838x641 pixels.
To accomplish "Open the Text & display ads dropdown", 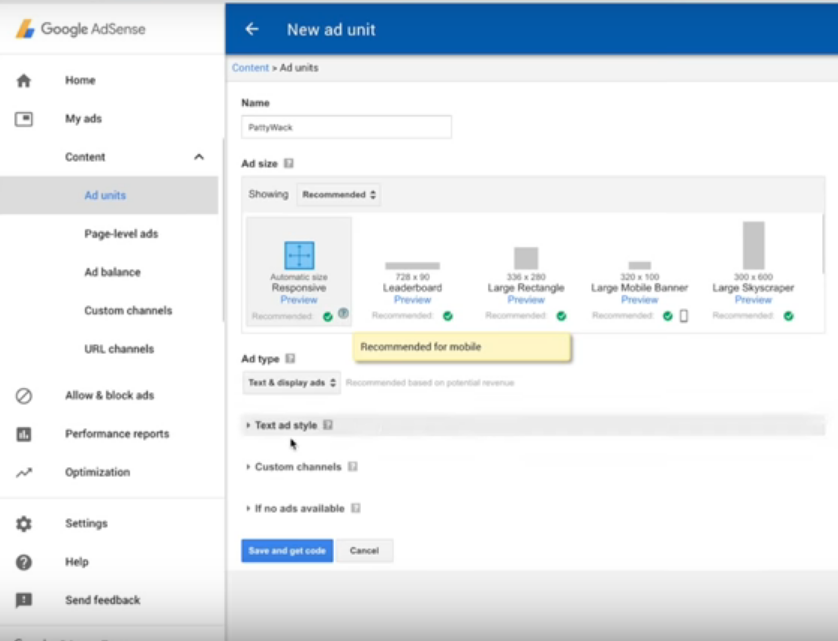I will click(x=291, y=383).
